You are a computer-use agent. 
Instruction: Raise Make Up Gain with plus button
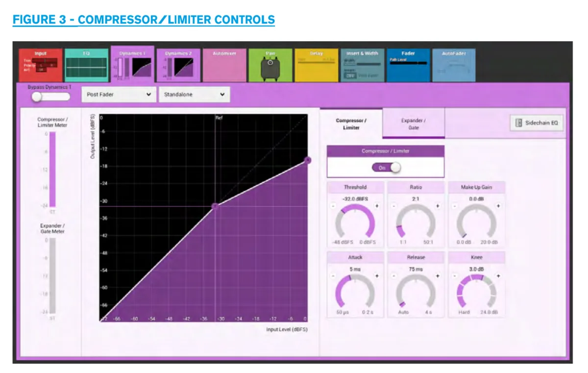pos(498,206)
